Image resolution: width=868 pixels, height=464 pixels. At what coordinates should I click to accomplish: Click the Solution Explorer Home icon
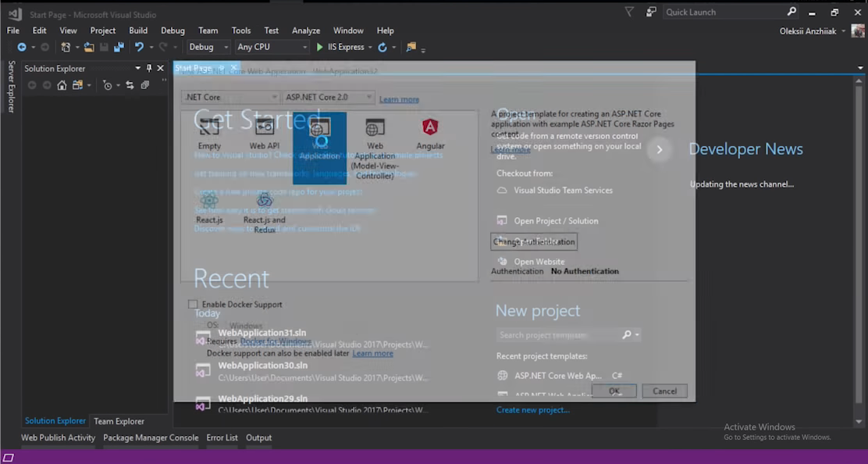[x=62, y=85]
